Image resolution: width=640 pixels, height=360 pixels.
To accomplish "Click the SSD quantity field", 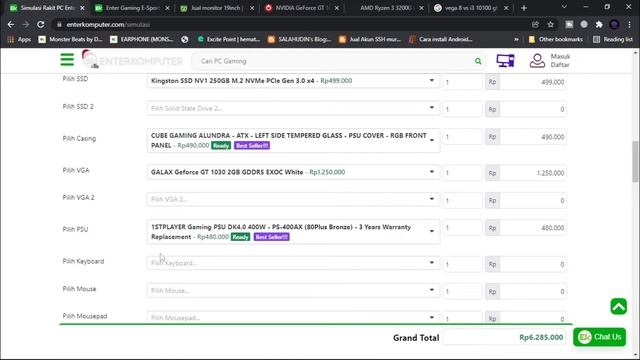I will tap(462, 82).
